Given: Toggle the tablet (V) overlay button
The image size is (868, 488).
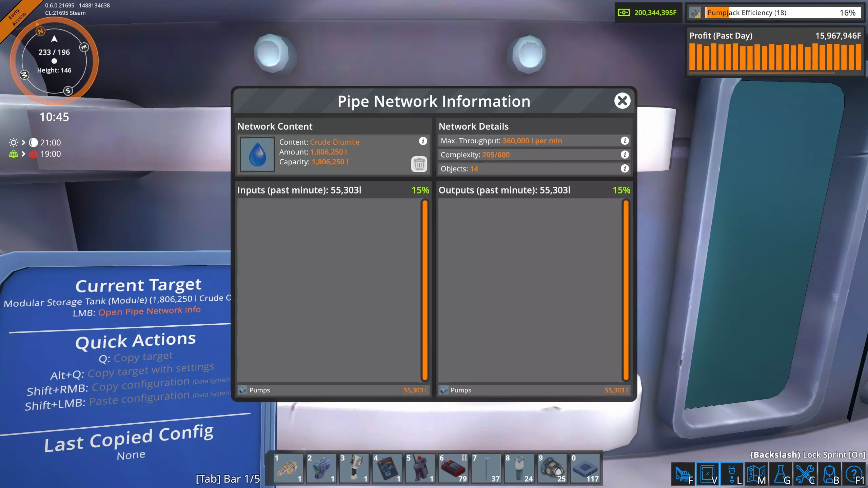Looking at the screenshot, I should [x=707, y=474].
